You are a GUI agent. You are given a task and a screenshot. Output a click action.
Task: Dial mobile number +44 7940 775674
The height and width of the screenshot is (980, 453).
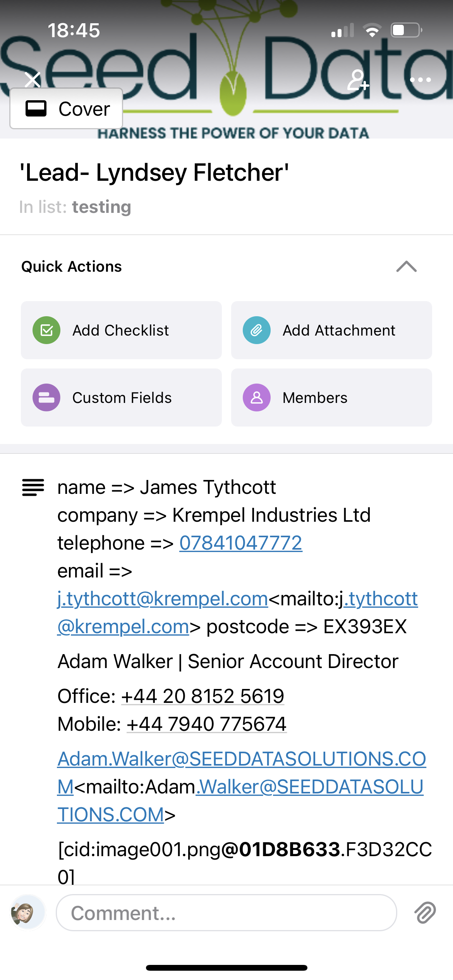pos(206,724)
